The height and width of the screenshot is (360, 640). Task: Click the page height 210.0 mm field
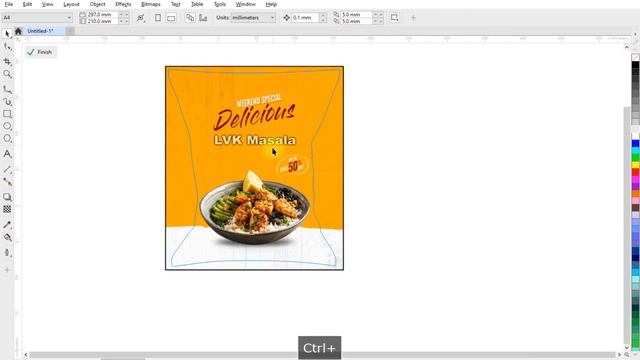point(102,21)
